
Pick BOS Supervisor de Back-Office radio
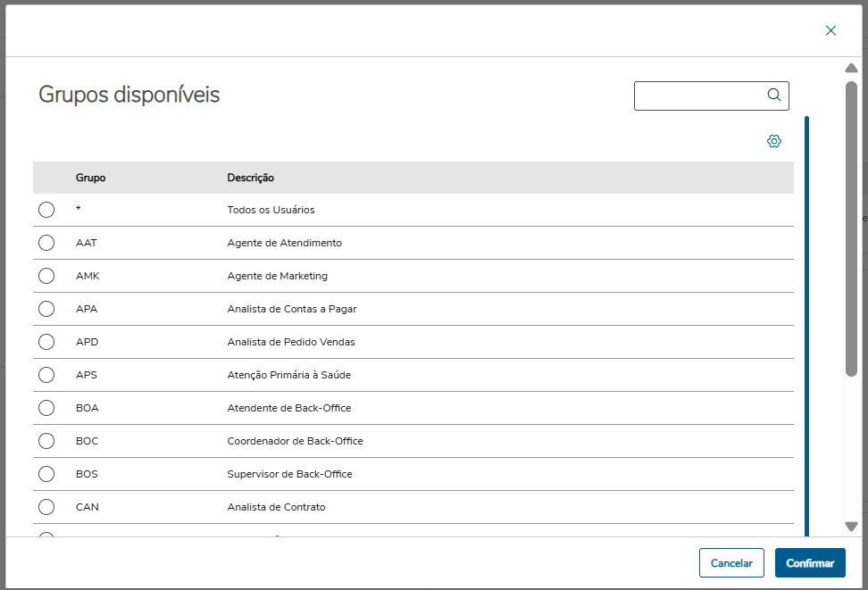point(46,474)
